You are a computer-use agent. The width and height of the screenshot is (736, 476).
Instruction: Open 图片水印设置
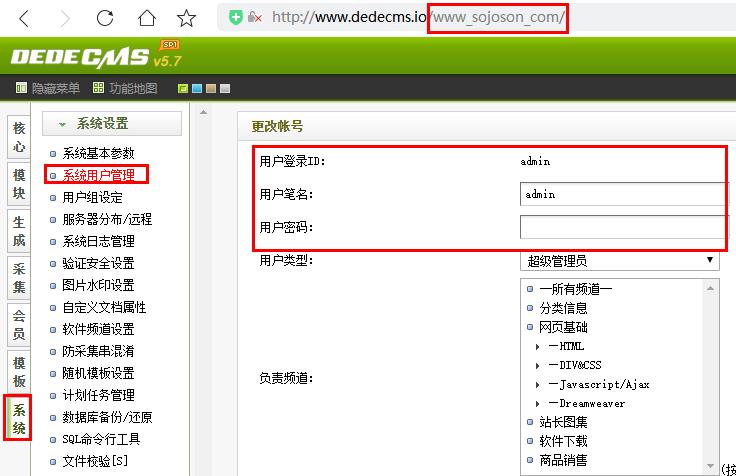[x=98, y=285]
